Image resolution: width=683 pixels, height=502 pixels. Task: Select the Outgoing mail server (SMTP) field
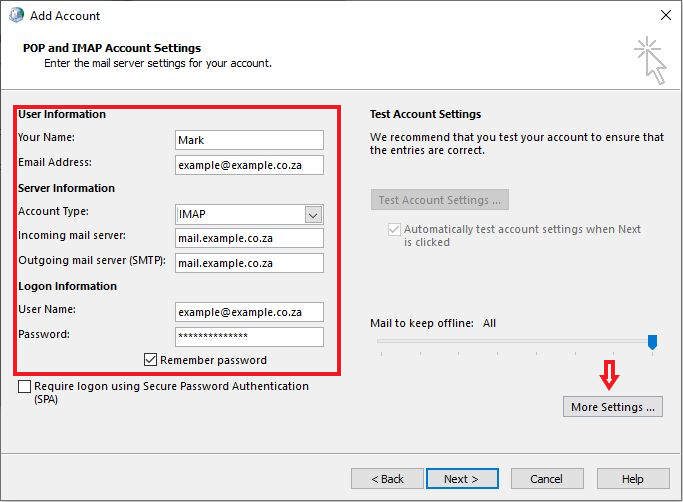(x=249, y=263)
